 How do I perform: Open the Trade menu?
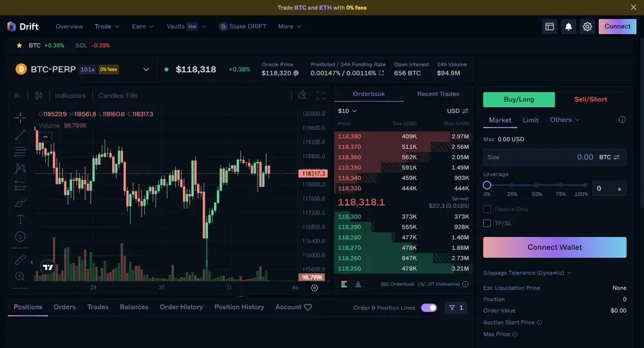click(107, 26)
